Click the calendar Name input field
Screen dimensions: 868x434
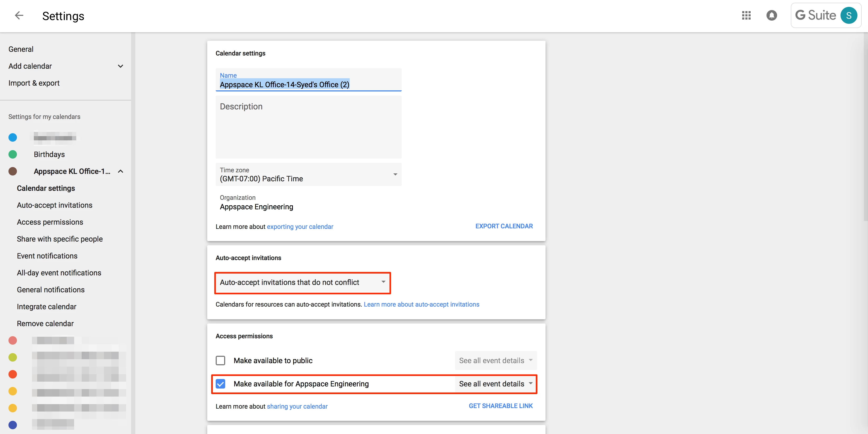[308, 84]
